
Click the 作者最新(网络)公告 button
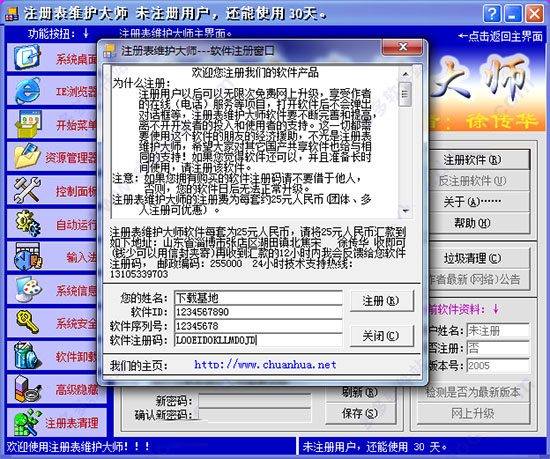(479, 279)
